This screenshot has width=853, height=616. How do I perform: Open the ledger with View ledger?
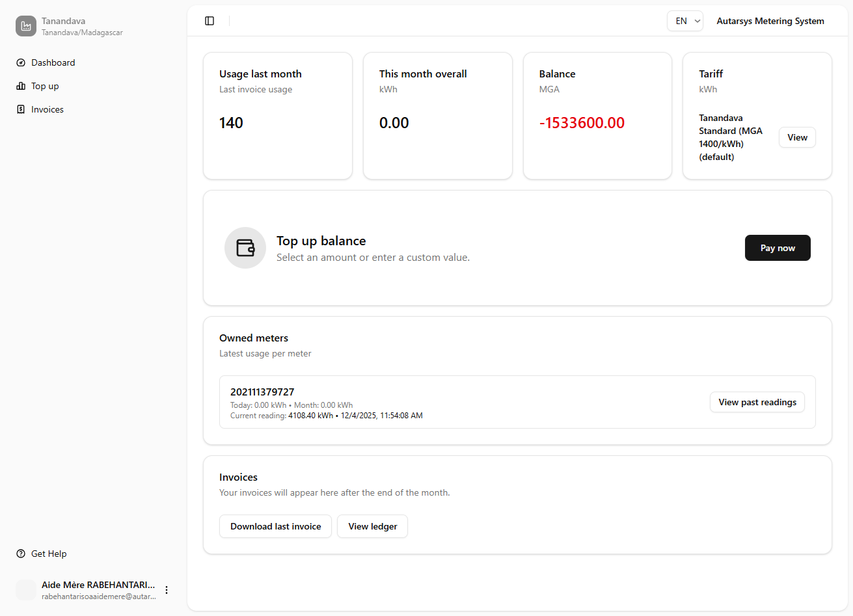tap(372, 526)
